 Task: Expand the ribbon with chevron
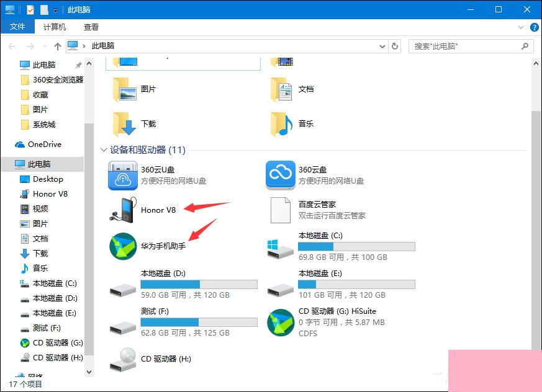tap(521, 27)
